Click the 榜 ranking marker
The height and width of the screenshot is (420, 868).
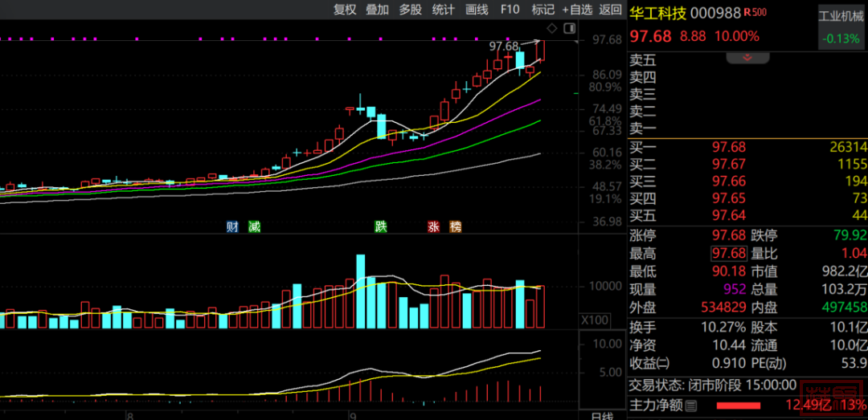[x=456, y=226]
